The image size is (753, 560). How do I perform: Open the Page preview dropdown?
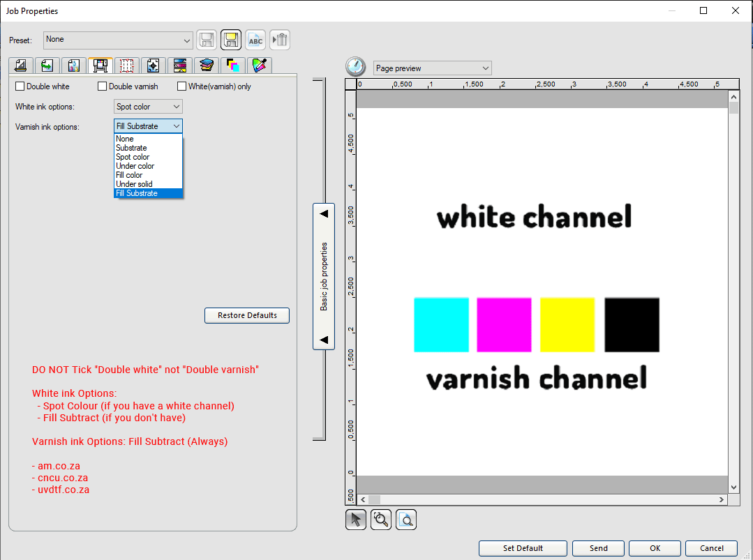[433, 68]
